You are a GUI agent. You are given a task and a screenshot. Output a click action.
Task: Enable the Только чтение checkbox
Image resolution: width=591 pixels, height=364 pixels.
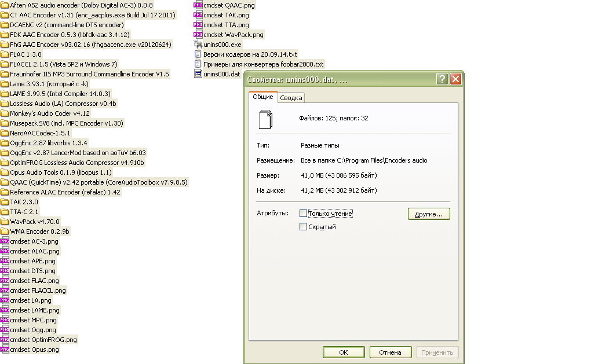tap(303, 214)
